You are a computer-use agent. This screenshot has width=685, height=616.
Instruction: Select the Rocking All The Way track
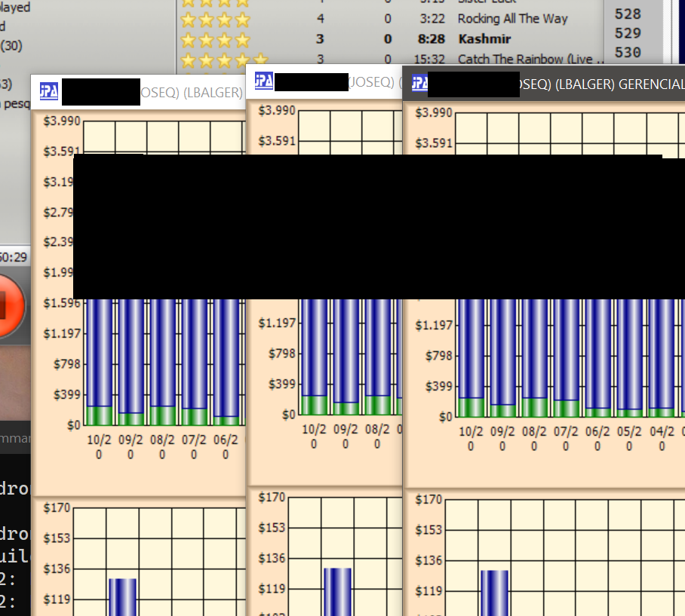click(512, 19)
